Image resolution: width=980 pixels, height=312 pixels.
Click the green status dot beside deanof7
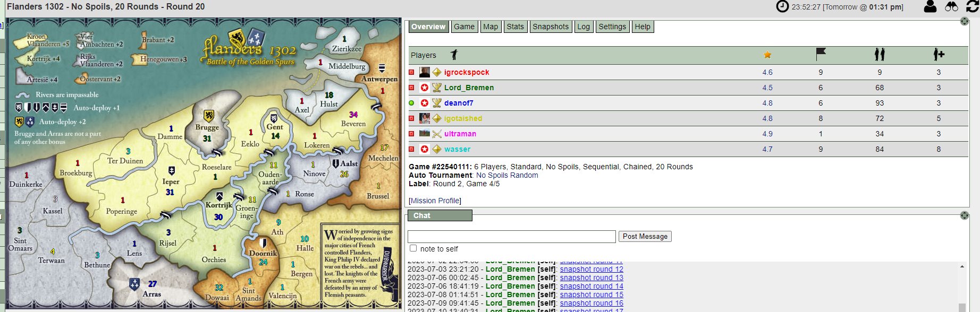click(411, 103)
